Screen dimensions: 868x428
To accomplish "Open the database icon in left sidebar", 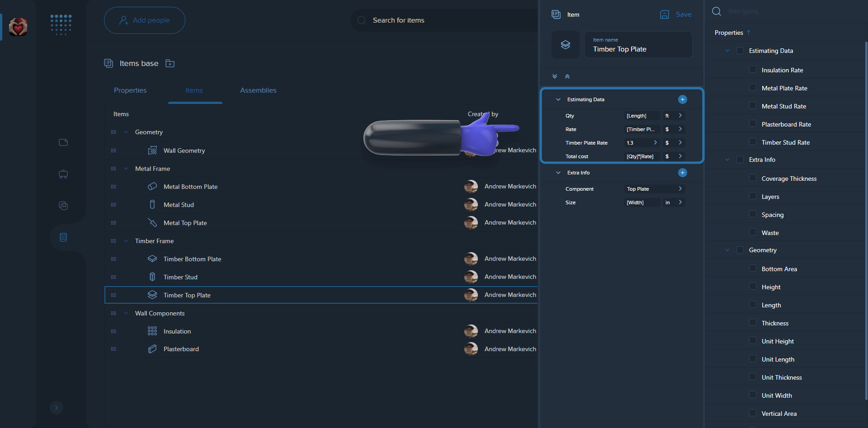I will click(63, 237).
